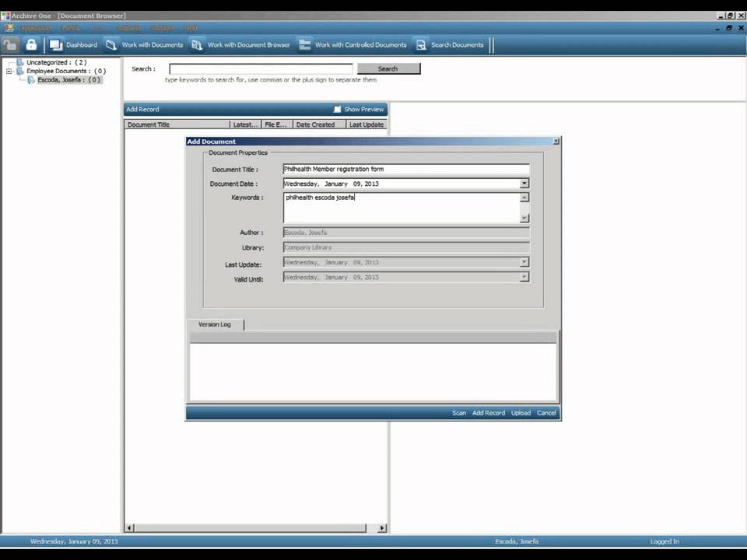Open the Window menu
The width and height of the screenshot is (747, 560).
[x=162, y=28]
